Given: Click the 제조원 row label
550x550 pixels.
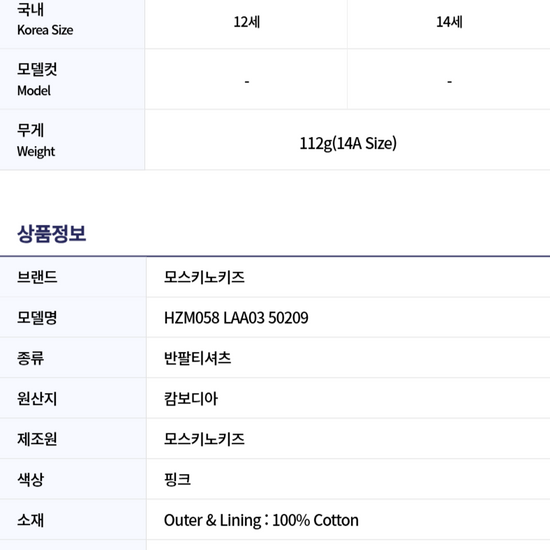Looking at the screenshot, I should 37,439.
